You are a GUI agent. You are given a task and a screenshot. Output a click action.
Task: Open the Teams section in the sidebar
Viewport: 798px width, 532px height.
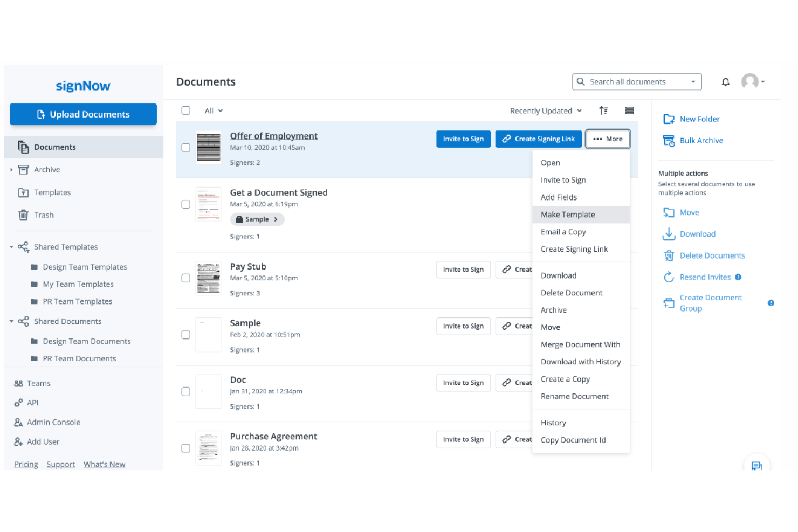coord(38,383)
